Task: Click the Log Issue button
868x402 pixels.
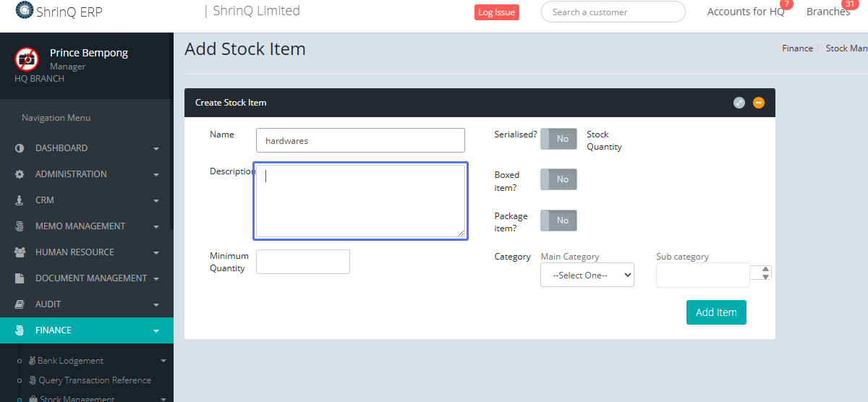Action: pos(496,12)
